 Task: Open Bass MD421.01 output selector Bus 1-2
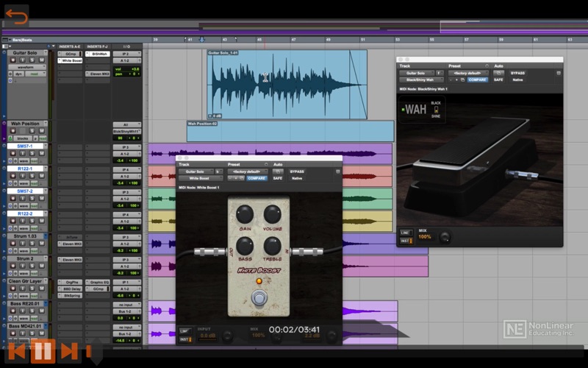(126, 334)
